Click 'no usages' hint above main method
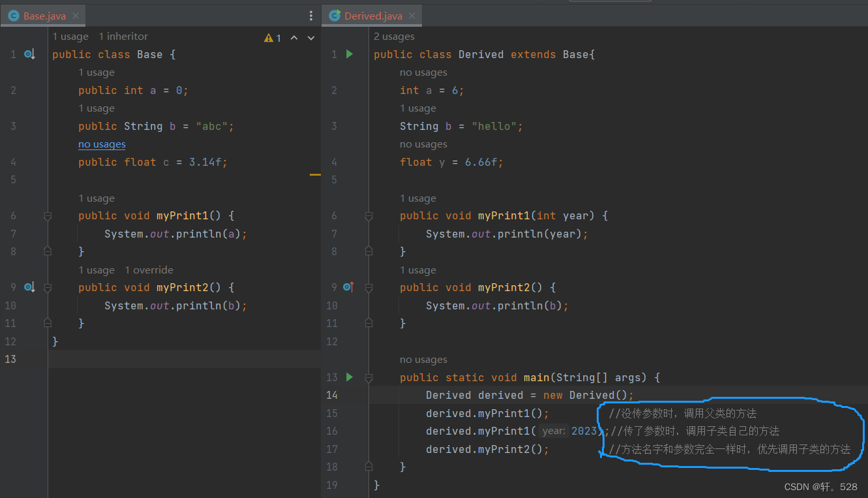Viewport: 868px width, 498px height. pos(423,360)
